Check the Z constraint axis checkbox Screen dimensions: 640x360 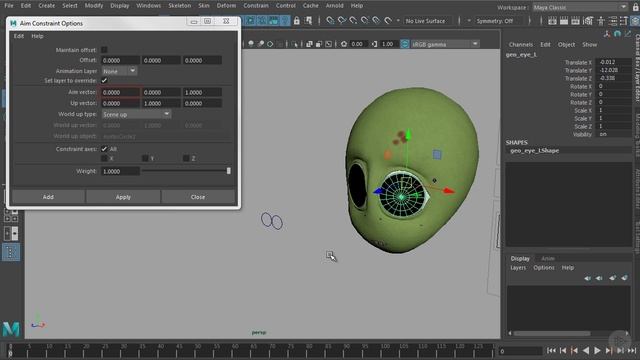(186, 158)
